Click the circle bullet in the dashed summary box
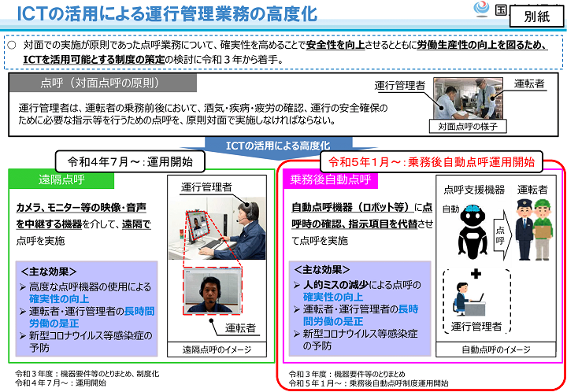567x392 pixels. click(x=12, y=45)
